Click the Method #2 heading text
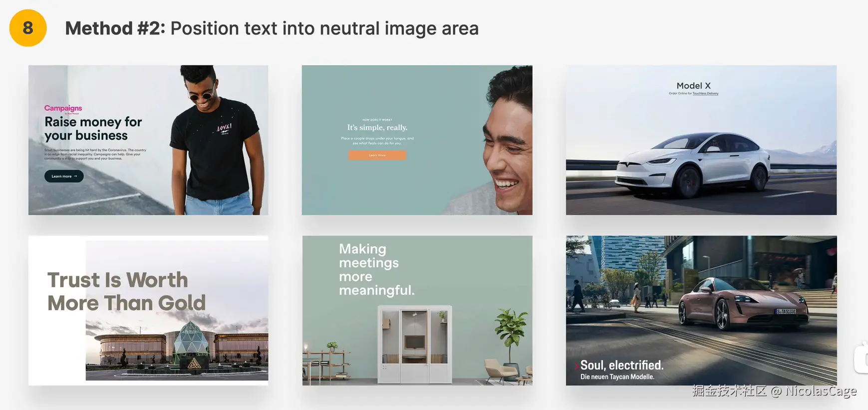The width and height of the screenshot is (868, 410). [x=272, y=28]
